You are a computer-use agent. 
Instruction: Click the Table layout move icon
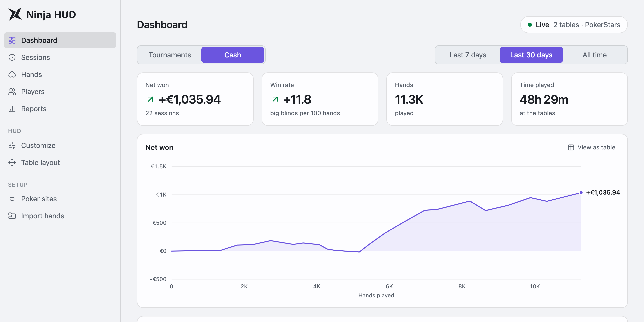[x=12, y=163]
